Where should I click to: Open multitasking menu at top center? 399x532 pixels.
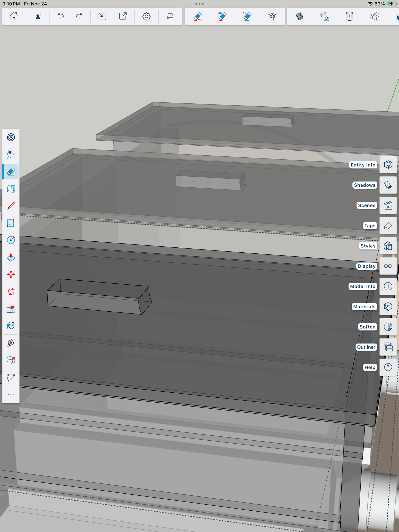click(x=199, y=4)
